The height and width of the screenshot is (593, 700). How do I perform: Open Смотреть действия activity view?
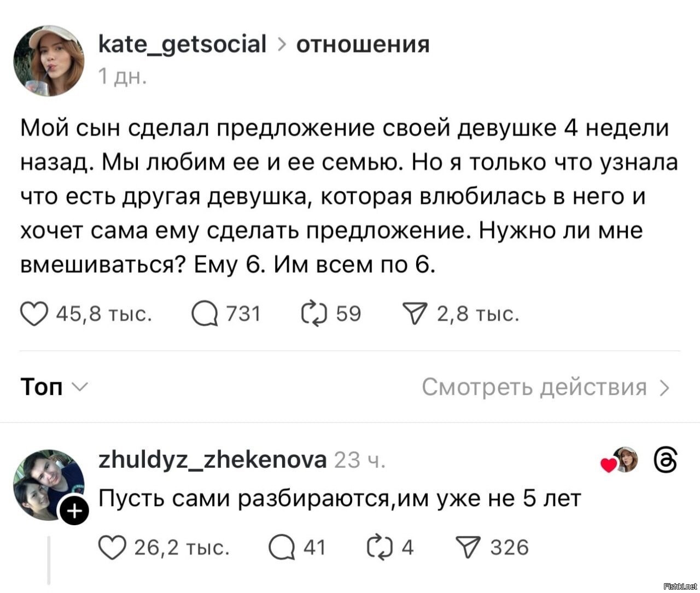pyautogui.click(x=545, y=387)
